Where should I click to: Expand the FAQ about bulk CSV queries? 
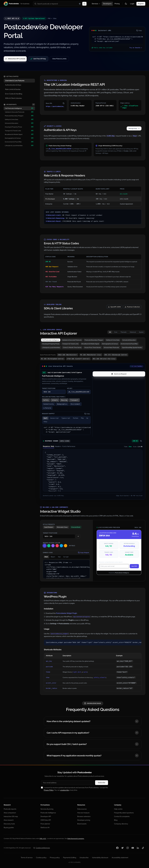point(93,744)
